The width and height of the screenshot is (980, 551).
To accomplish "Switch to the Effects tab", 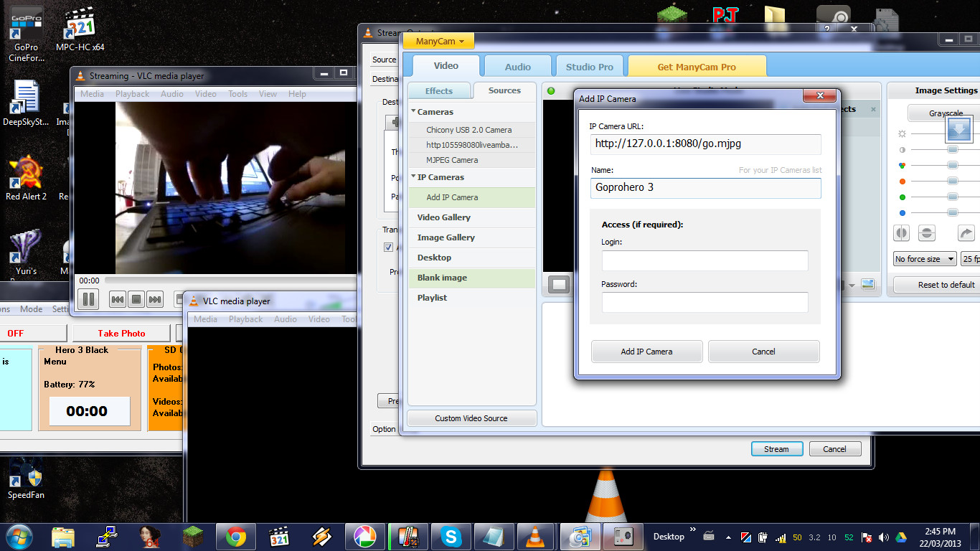I will tap(439, 91).
